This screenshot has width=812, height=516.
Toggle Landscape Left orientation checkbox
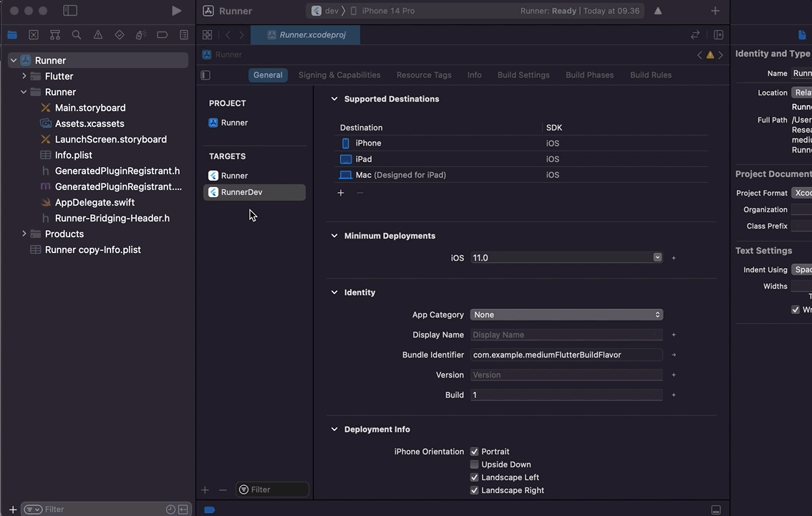tap(474, 478)
